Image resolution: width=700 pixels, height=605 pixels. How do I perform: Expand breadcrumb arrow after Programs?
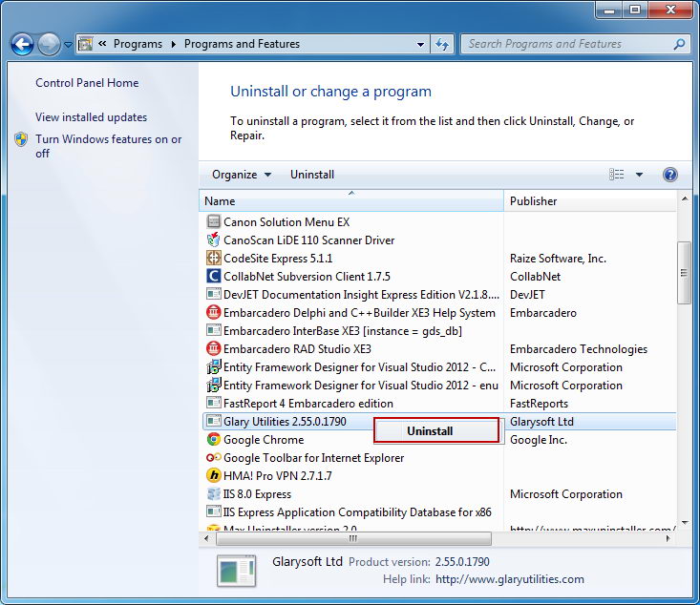174,44
